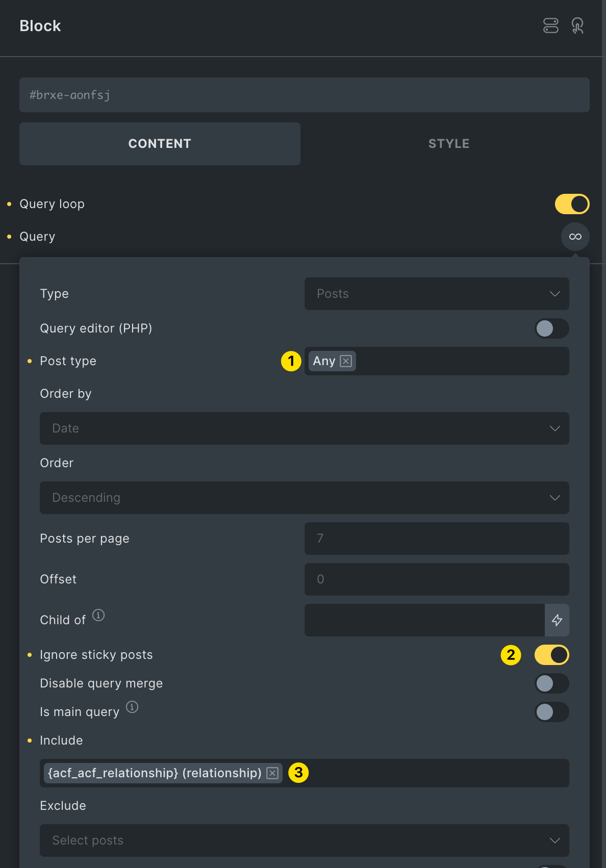Open the Exclude Select posts dropdown
This screenshot has width=606, height=868.
click(305, 840)
